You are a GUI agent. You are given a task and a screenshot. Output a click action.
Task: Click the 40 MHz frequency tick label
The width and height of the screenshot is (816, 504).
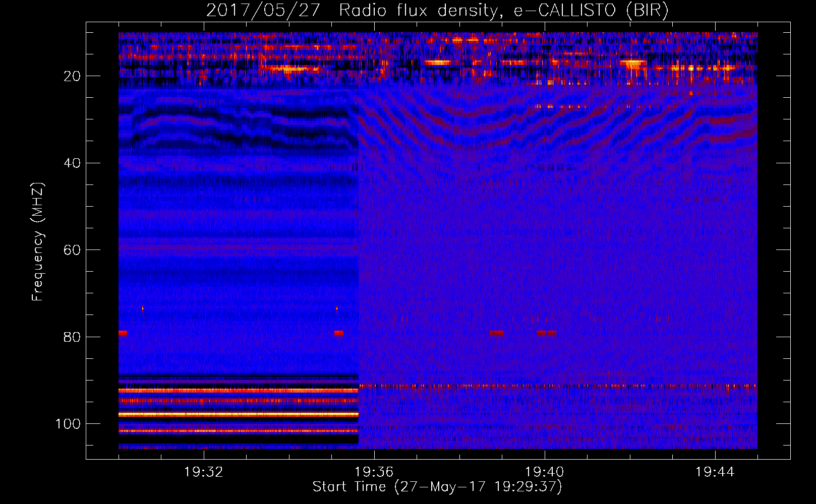(x=73, y=163)
